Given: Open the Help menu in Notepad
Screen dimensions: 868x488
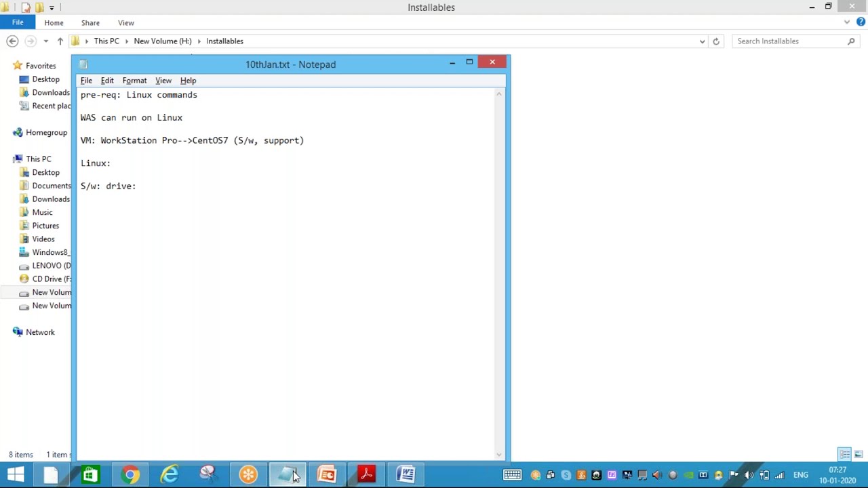Looking at the screenshot, I should coord(188,80).
